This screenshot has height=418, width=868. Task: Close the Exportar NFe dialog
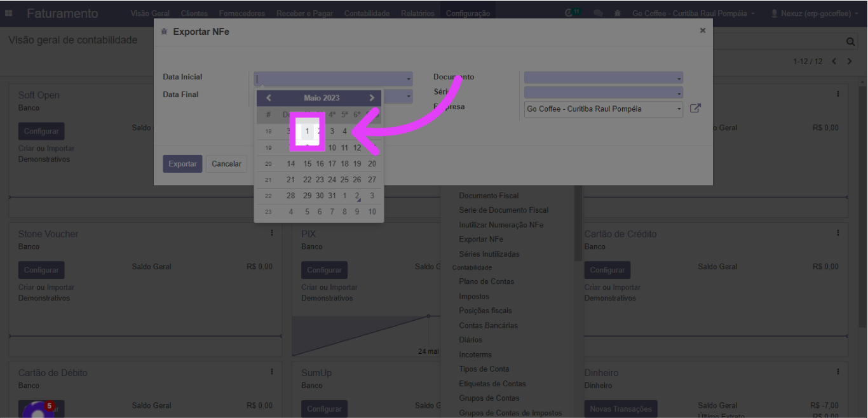702,30
